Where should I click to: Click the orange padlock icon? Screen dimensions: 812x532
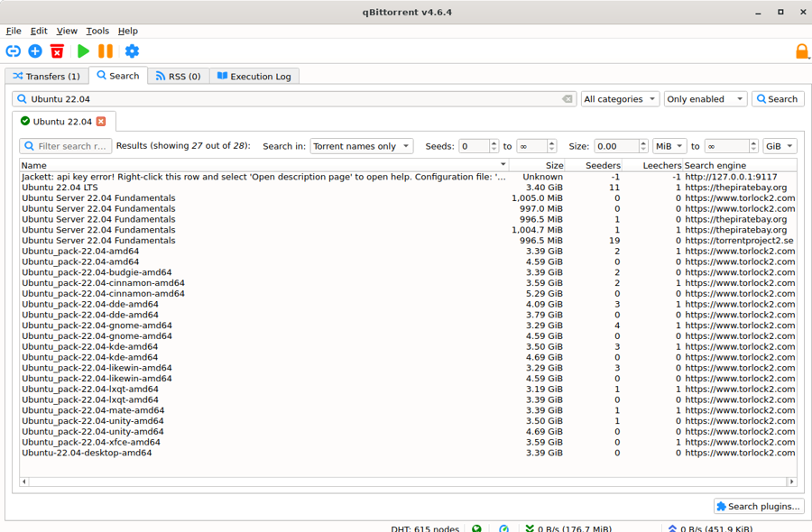pos(801,51)
